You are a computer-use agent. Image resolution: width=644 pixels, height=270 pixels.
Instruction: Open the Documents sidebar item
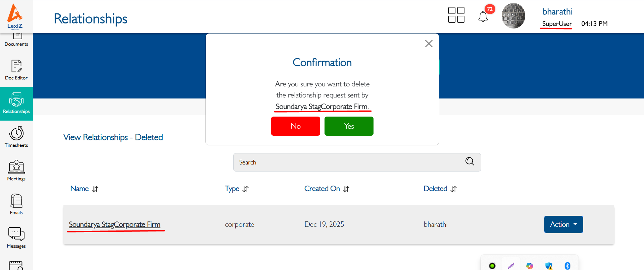[16, 40]
